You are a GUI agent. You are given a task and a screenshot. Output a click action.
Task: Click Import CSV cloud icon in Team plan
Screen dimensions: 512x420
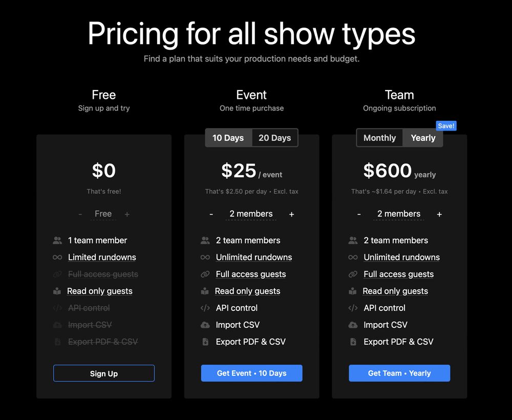click(353, 325)
